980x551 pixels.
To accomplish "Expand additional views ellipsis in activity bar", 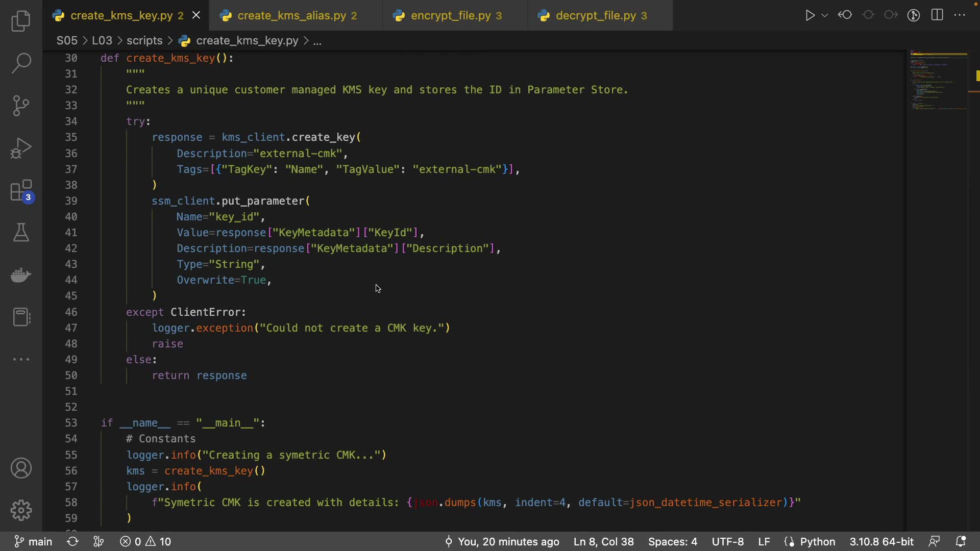I will (21, 359).
